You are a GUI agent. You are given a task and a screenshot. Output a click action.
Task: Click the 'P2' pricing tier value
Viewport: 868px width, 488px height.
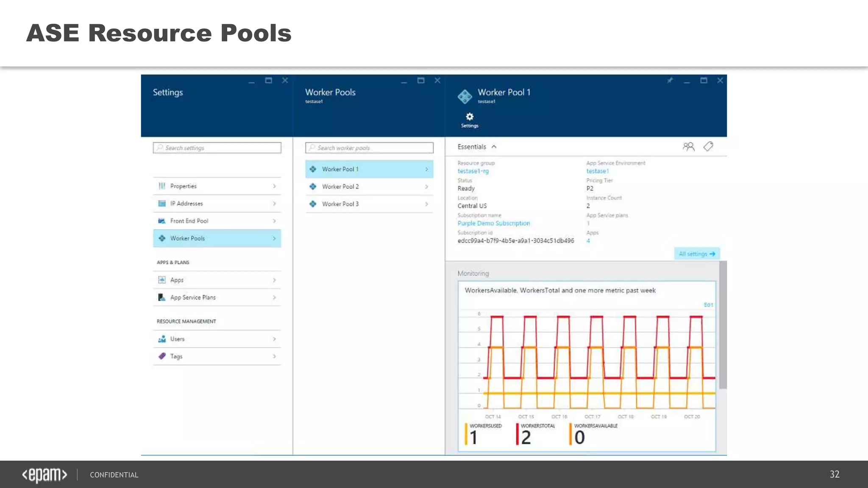point(590,189)
